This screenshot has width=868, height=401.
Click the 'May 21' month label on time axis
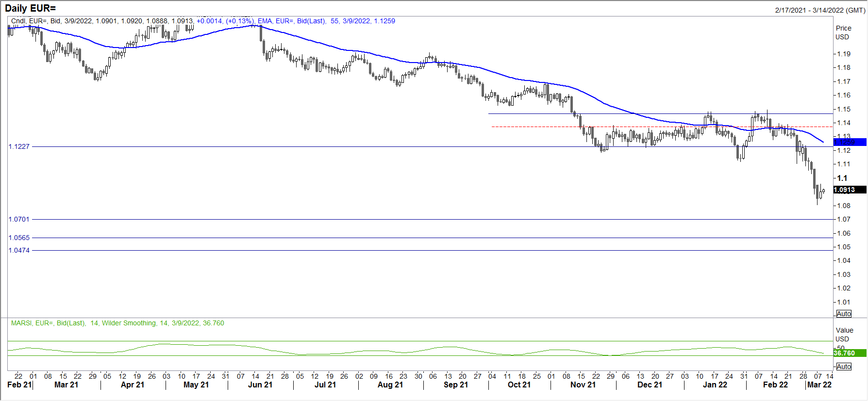tap(196, 385)
